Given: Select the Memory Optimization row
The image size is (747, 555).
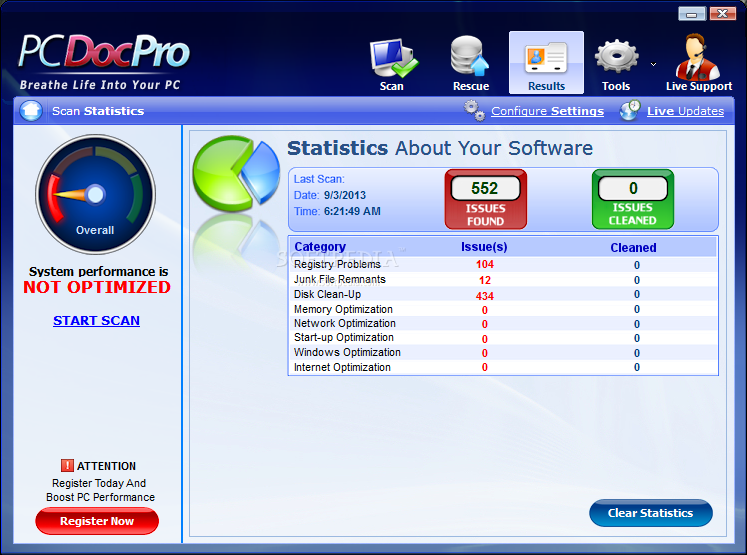Looking at the screenshot, I should coord(503,309).
